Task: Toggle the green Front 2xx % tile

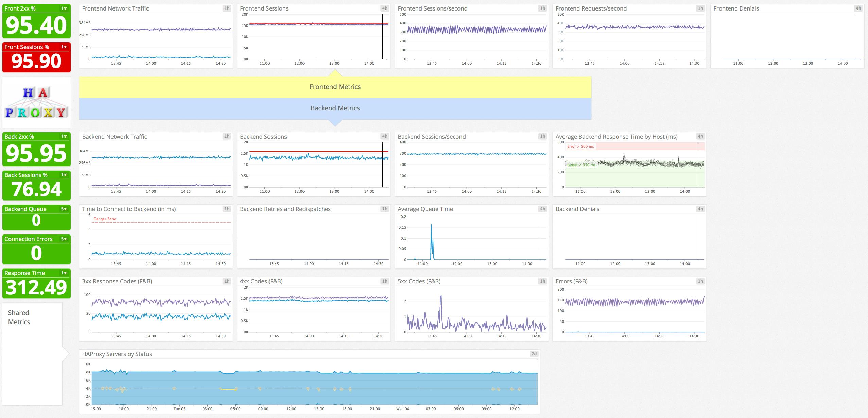Action: point(36,22)
